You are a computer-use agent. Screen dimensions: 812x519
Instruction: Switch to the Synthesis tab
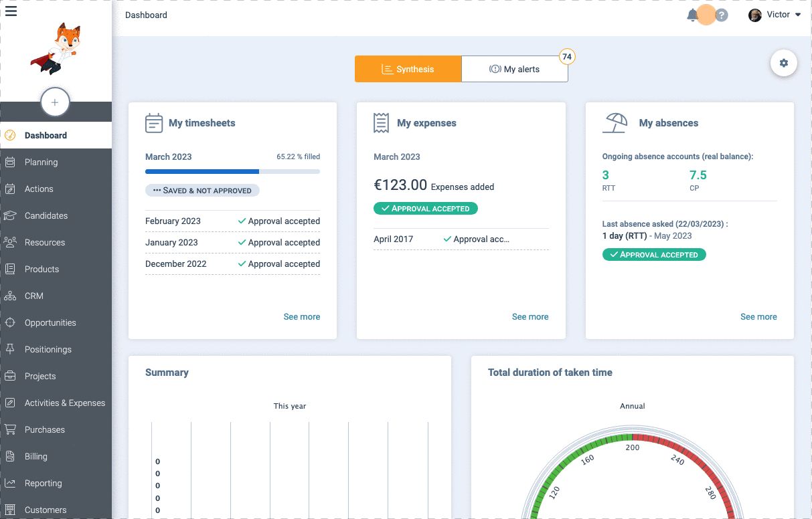pyautogui.click(x=408, y=69)
